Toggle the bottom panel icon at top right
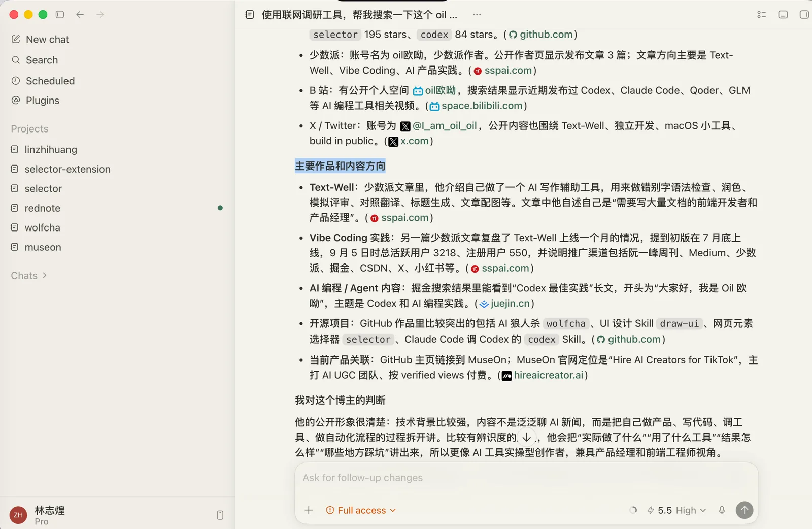812x529 pixels. click(783, 15)
